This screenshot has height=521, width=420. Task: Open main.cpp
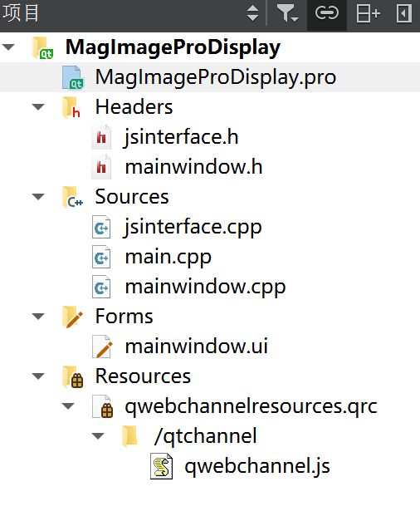[168, 258]
